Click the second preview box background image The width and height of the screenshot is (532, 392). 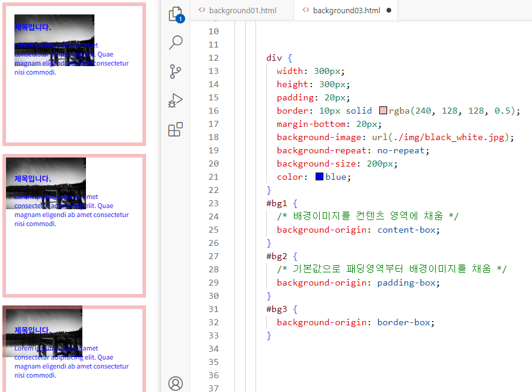46,183
